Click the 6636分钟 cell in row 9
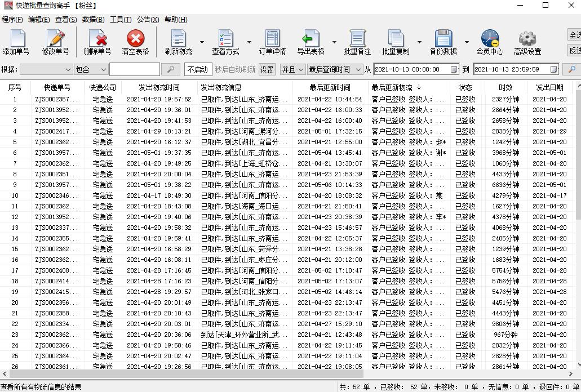The height and width of the screenshot is (392, 581). click(505, 185)
